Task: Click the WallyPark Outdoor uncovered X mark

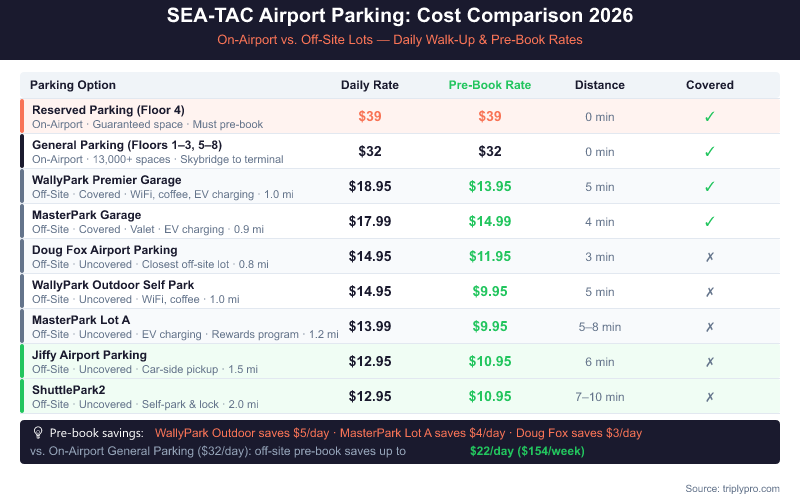Action: pos(710,291)
